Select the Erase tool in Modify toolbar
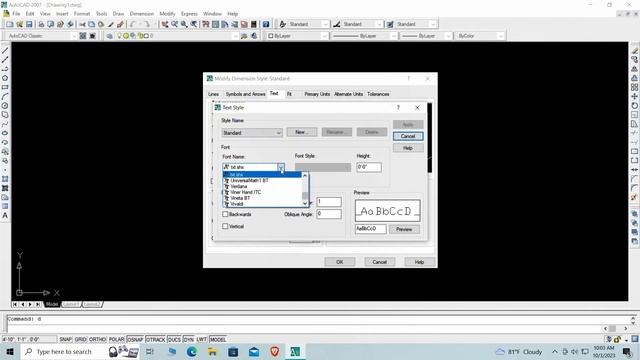Screen dimensions: 640x360 coord(635,51)
